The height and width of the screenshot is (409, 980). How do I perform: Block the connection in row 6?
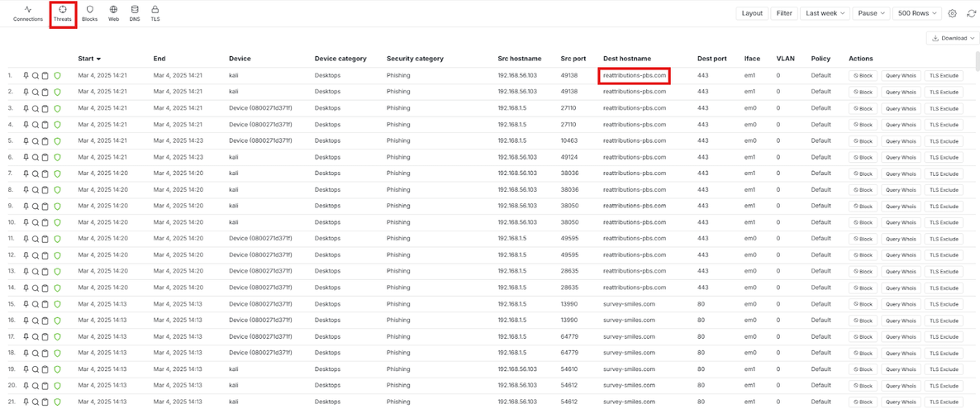863,157
